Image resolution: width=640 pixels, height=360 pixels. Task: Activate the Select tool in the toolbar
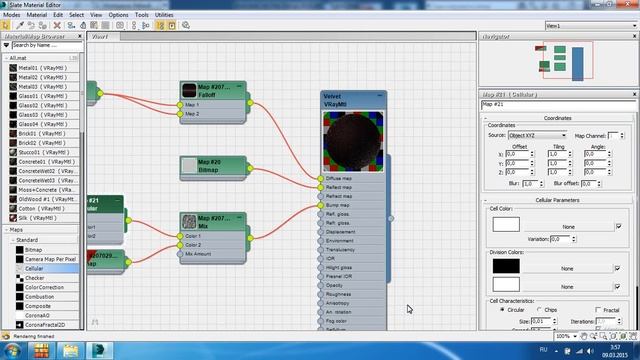point(6,25)
